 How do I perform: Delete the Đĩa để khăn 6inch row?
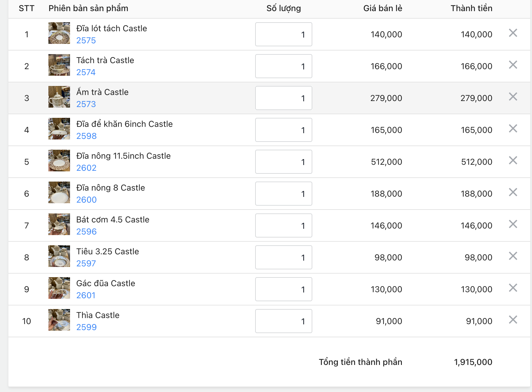[x=513, y=128]
